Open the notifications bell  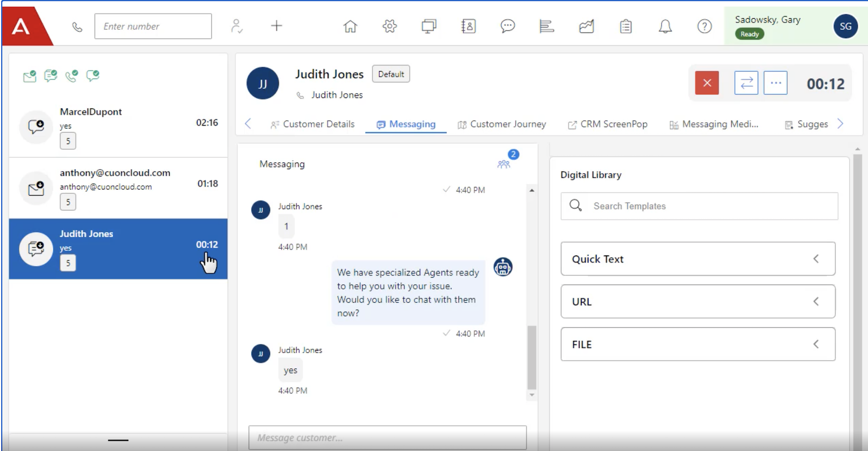click(665, 26)
